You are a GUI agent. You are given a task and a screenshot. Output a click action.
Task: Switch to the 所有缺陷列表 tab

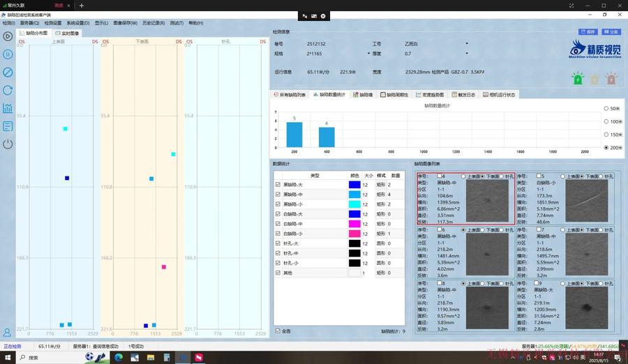[x=290, y=94]
